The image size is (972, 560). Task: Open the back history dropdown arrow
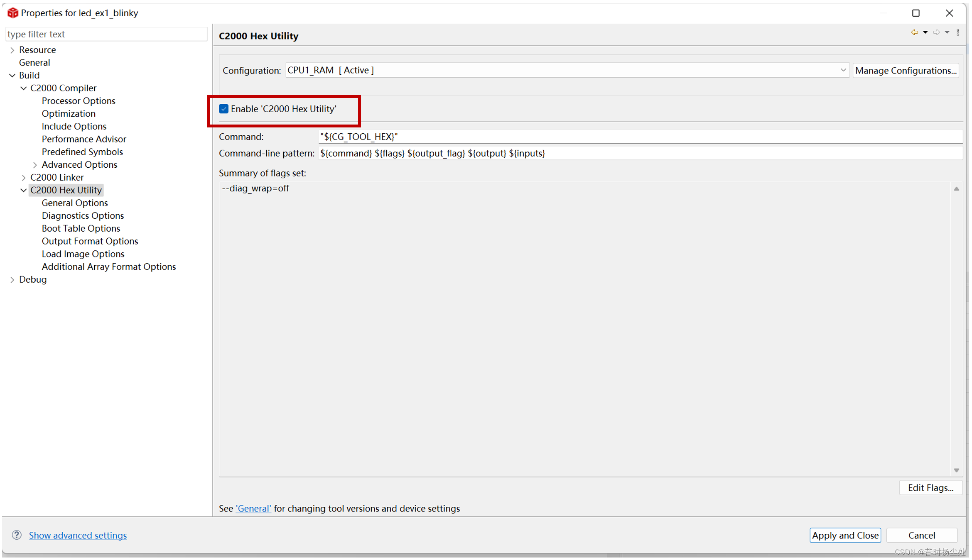[925, 32]
